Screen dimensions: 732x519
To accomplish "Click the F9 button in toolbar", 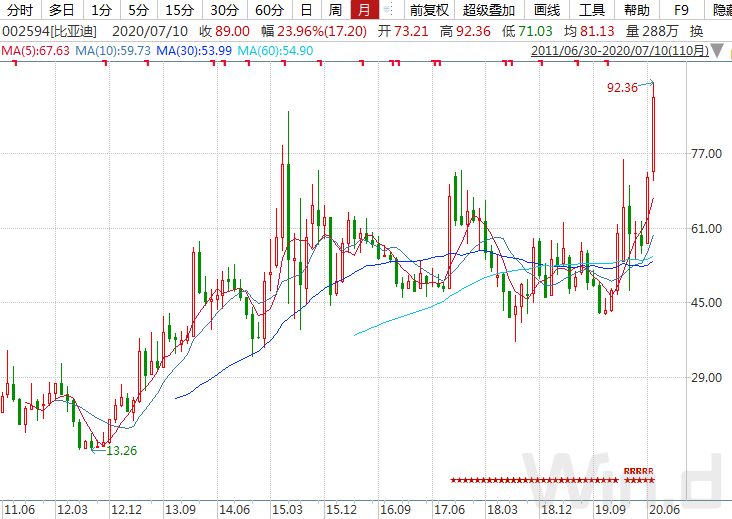I will click(681, 10).
